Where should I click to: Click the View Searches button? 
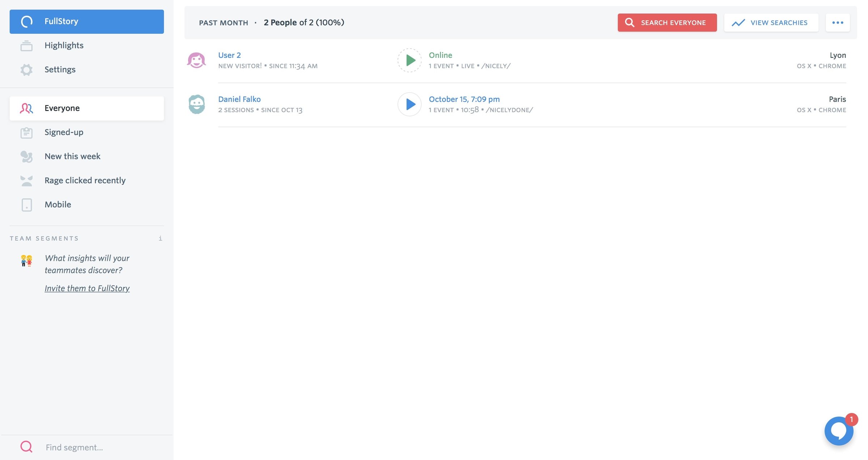click(771, 22)
